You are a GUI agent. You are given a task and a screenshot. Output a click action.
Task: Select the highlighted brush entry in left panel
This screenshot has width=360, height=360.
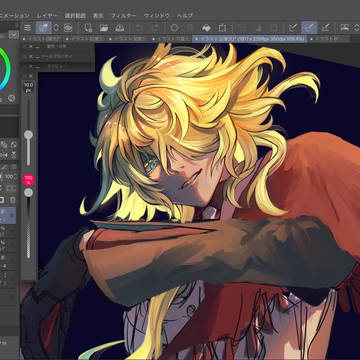(8, 215)
